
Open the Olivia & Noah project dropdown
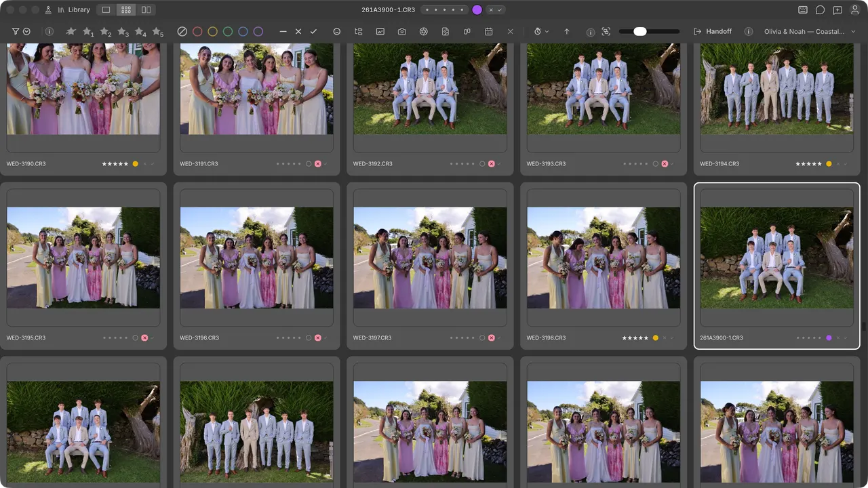tap(810, 32)
